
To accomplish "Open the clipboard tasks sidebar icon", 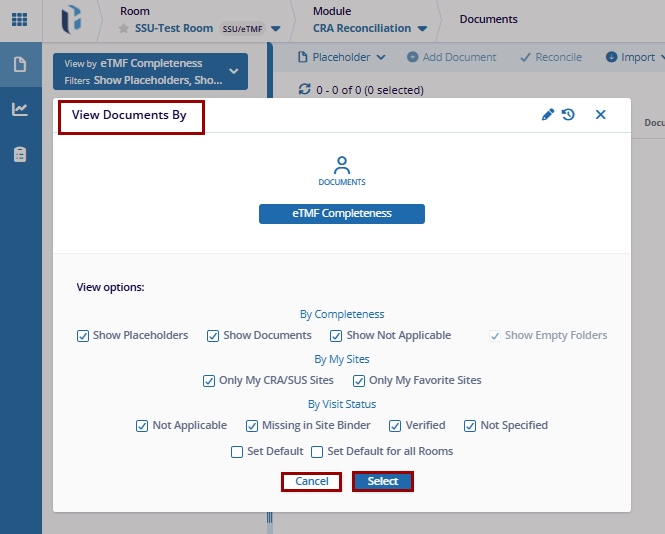I will [20, 154].
